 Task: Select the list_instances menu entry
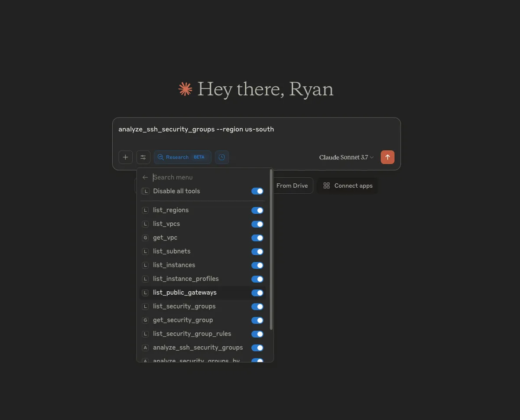(203, 265)
